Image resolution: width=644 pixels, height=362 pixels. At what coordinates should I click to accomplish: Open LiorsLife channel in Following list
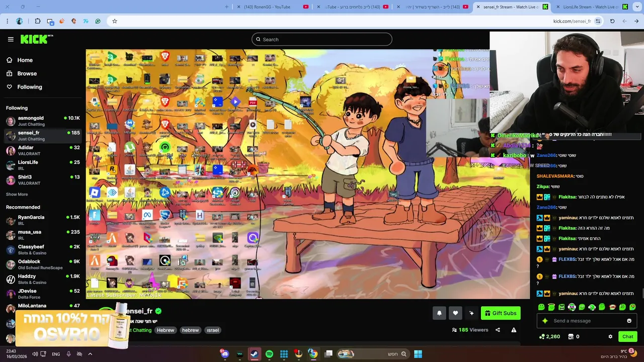click(x=43, y=165)
